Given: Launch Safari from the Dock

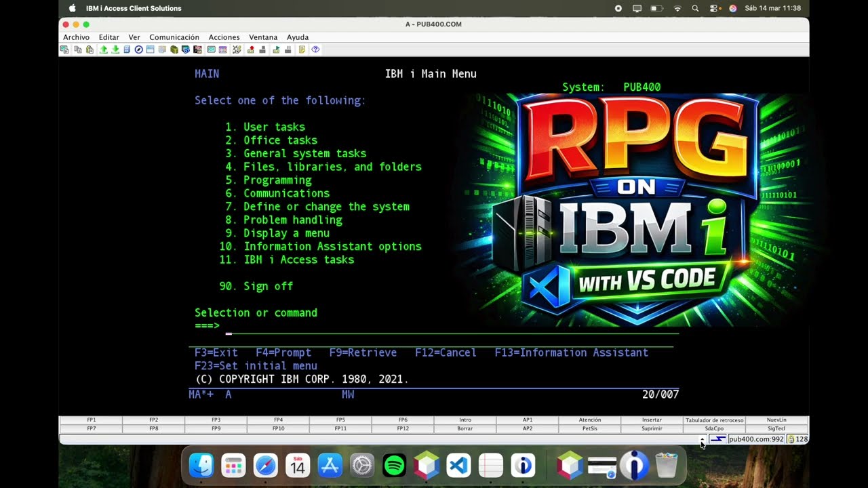Looking at the screenshot, I should 265,466.
